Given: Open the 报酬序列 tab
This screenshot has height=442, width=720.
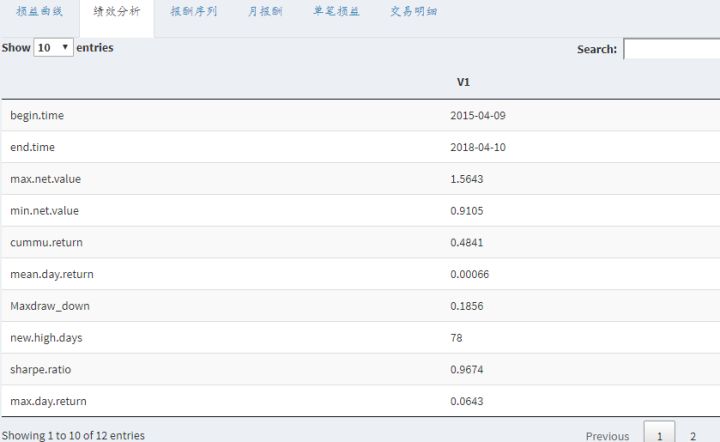Looking at the screenshot, I should click(x=193, y=13).
